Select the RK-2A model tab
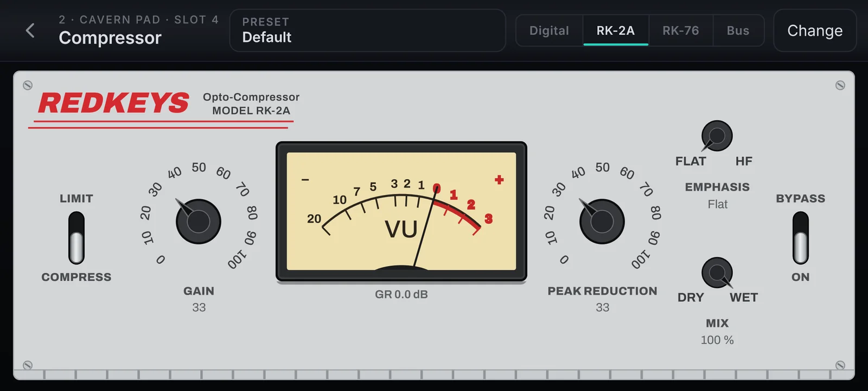Screen dimensions: 868x391 [616, 30]
